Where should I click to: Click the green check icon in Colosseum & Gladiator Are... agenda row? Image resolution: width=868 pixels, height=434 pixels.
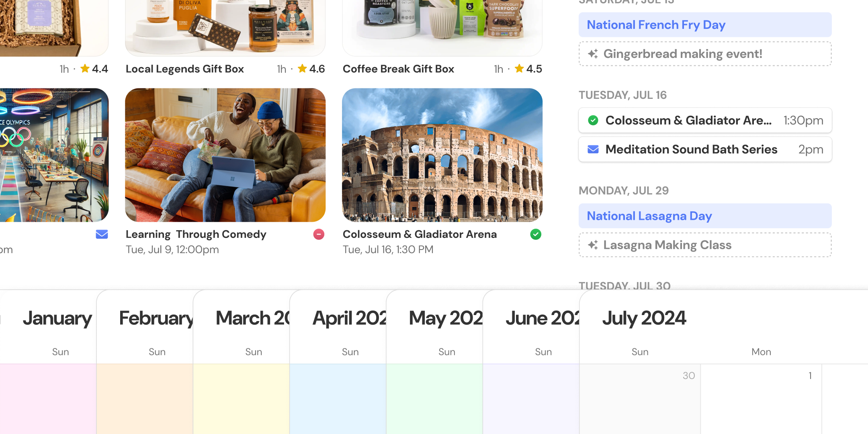593,120
